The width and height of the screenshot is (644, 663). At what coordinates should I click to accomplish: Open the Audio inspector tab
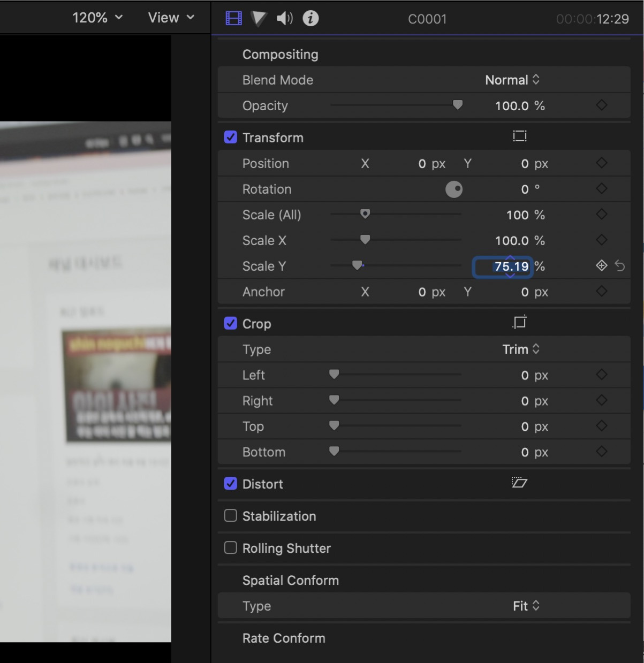pyautogui.click(x=284, y=19)
